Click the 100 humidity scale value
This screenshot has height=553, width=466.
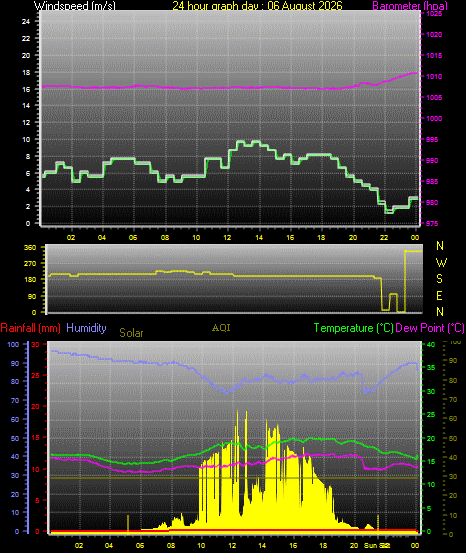tap(13, 345)
